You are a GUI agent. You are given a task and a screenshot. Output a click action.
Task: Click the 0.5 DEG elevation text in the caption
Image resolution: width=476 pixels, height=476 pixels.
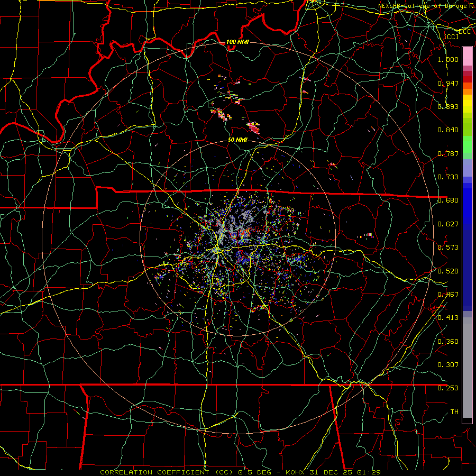tap(256, 472)
